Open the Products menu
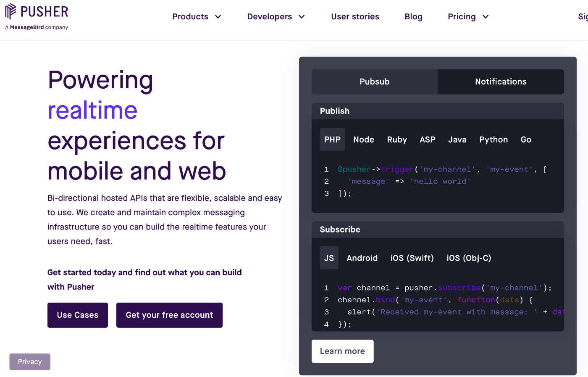Viewport: 588px width, 377px height. coord(190,16)
